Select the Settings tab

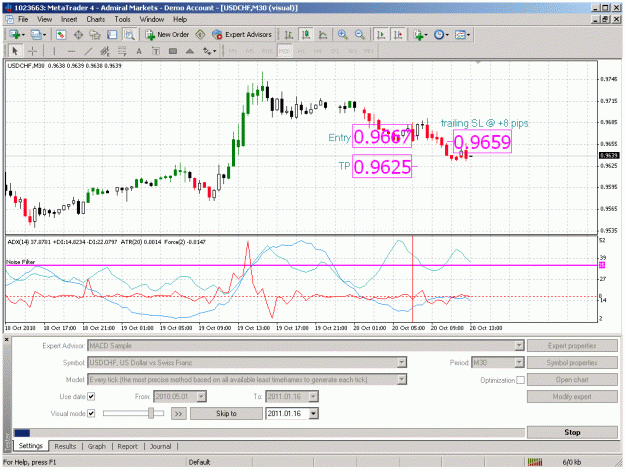tap(31, 446)
